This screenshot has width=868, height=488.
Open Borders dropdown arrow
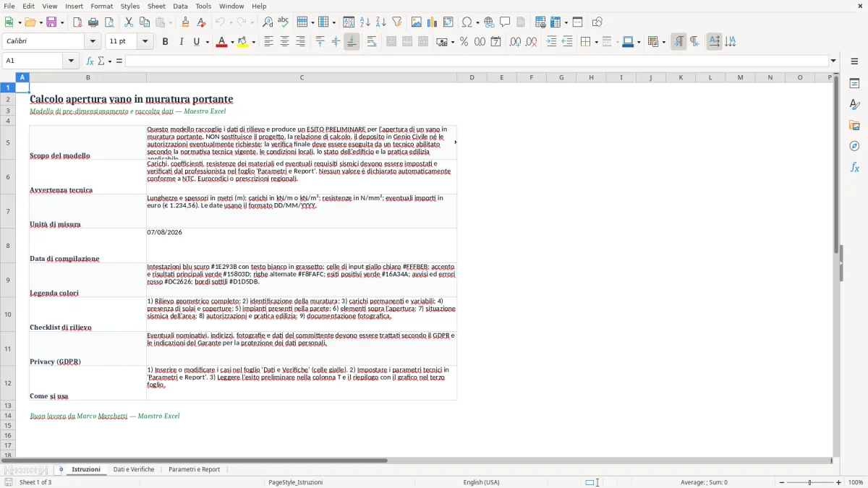[597, 42]
